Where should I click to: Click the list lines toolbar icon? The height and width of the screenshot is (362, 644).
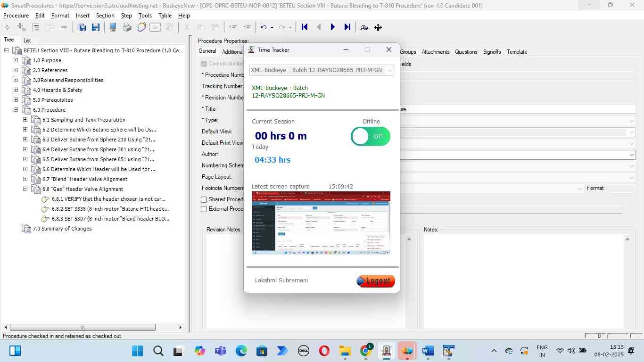pyautogui.click(x=36, y=27)
